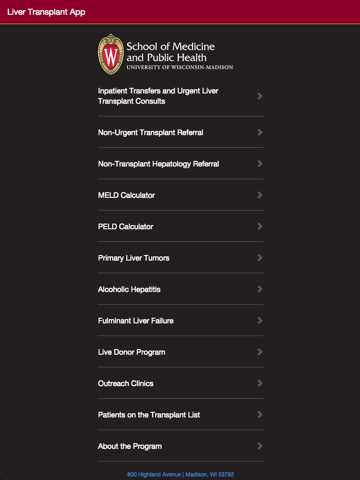Open the PELD Calculator item
The height and width of the screenshot is (480, 360).
pyautogui.click(x=180, y=226)
